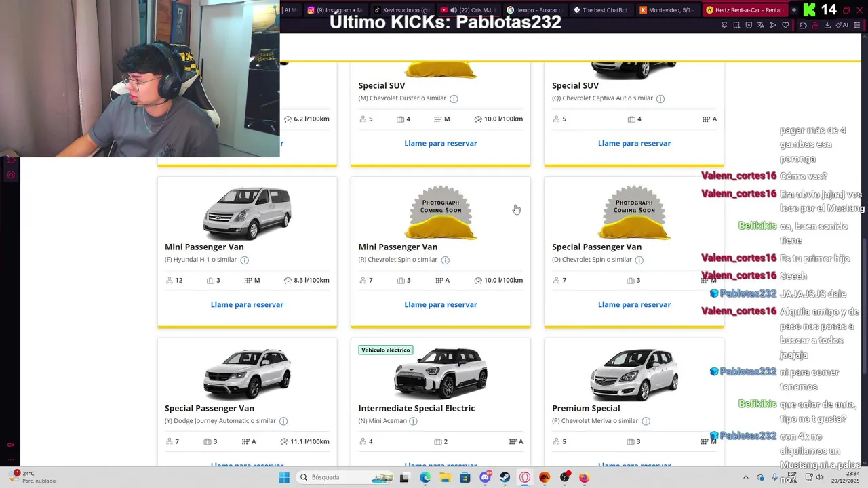Click Llame para reservar under Chevrolet Captiva

(634, 143)
